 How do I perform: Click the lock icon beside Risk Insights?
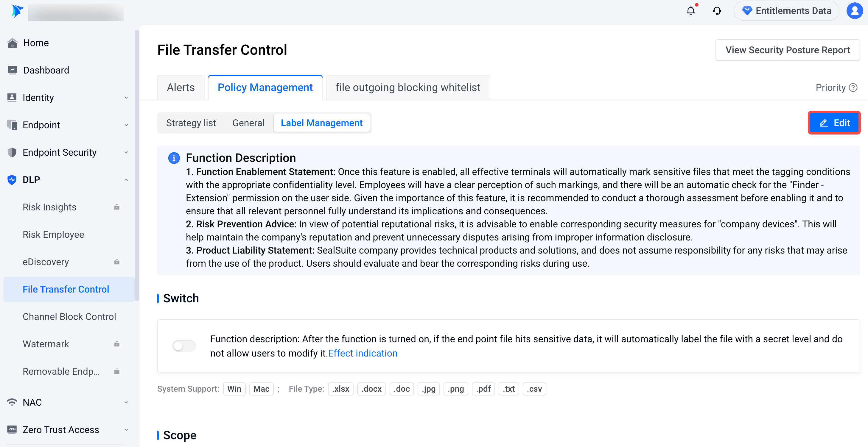(x=116, y=207)
